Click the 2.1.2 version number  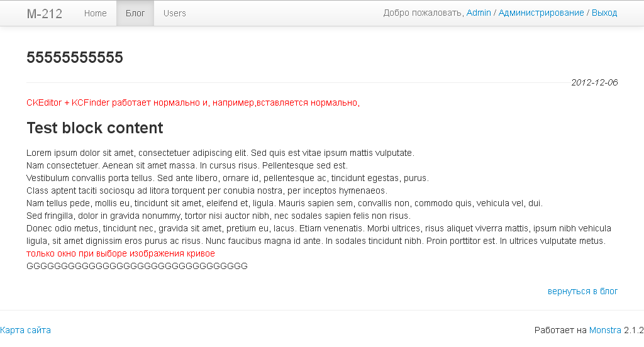coord(634,330)
